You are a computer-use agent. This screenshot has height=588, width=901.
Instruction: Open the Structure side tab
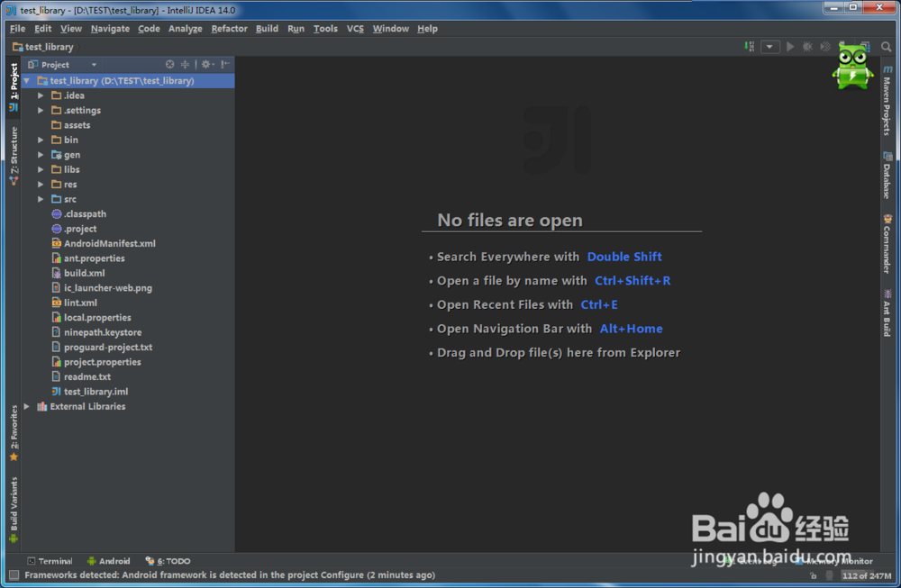[14, 156]
